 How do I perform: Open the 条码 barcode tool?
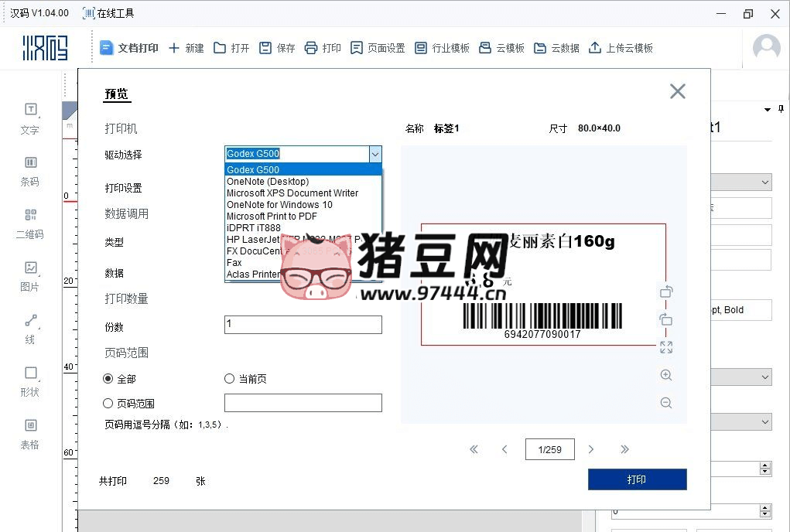click(x=29, y=171)
